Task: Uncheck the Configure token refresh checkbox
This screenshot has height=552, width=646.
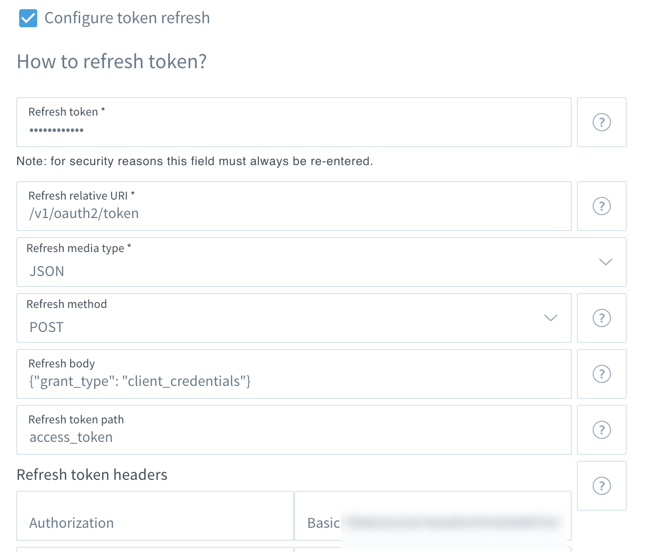Action: [28, 19]
